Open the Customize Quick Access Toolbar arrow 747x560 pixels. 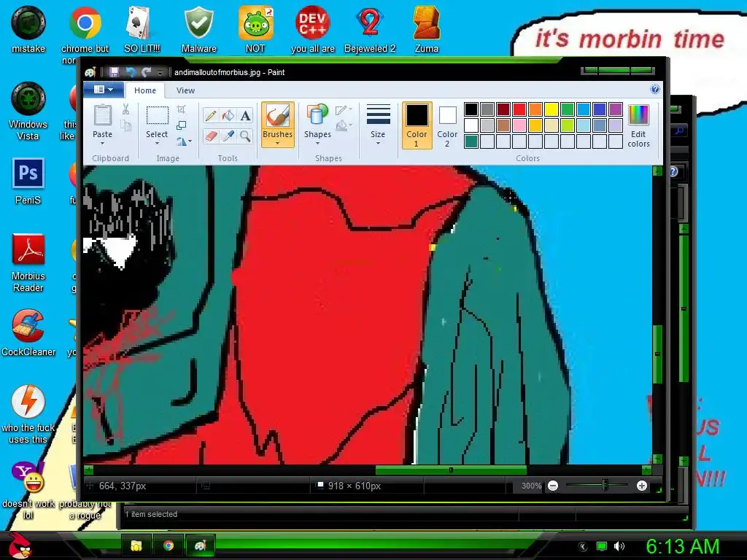[160, 72]
